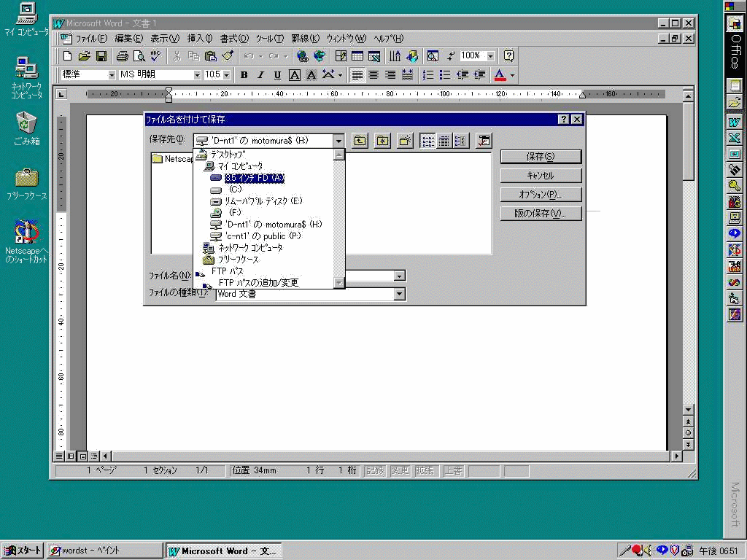
Task: Click the Open file toolbar icon
Action: pyautogui.click(x=85, y=56)
